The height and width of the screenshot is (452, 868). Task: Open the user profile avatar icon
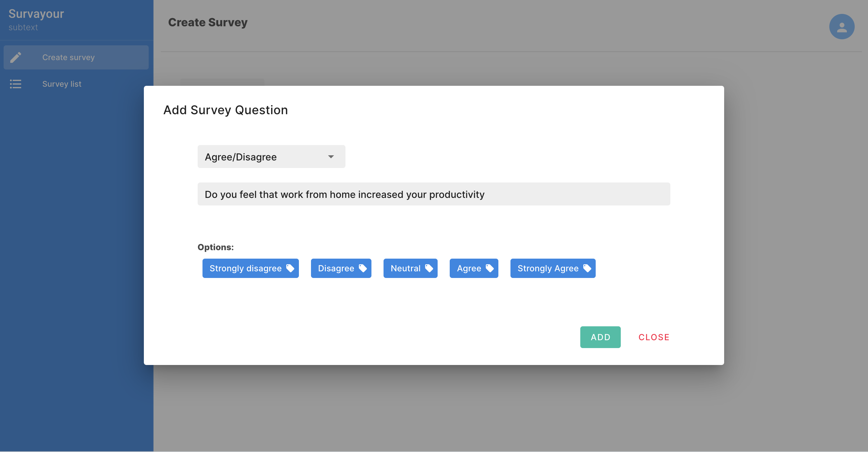[x=841, y=26]
